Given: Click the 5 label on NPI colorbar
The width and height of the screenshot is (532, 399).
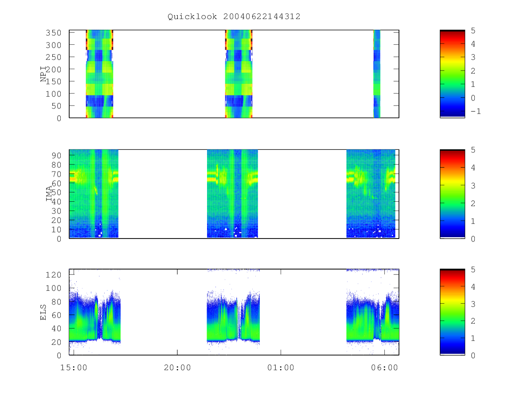Looking at the screenshot, I should coord(473,30).
